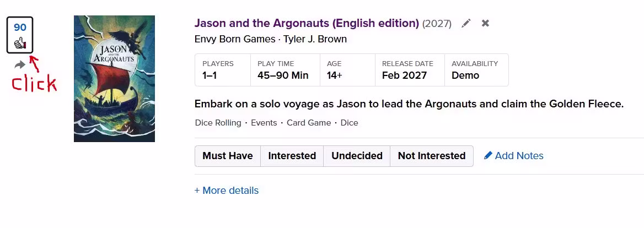Click the Add Notes link
This screenshot has width=644, height=228.
pos(519,156)
